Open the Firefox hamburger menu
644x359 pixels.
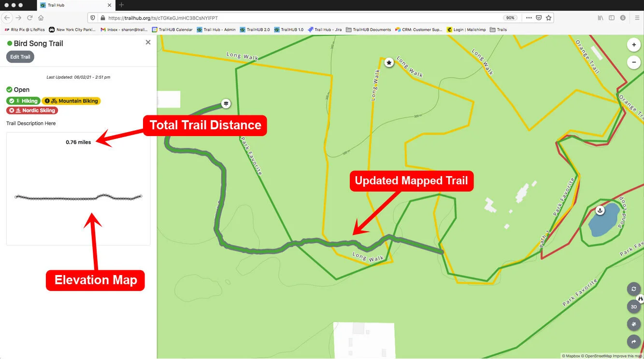pyautogui.click(x=637, y=18)
